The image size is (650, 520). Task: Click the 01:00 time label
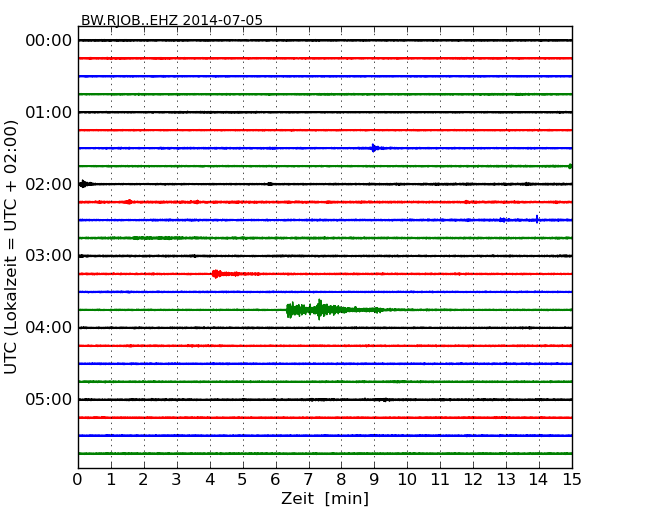[49, 112]
